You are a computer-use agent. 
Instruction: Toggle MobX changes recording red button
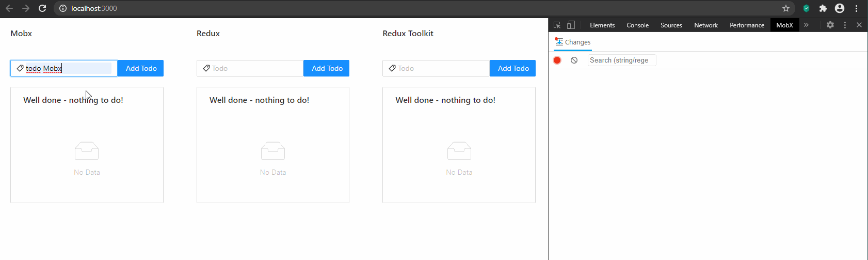tap(557, 60)
